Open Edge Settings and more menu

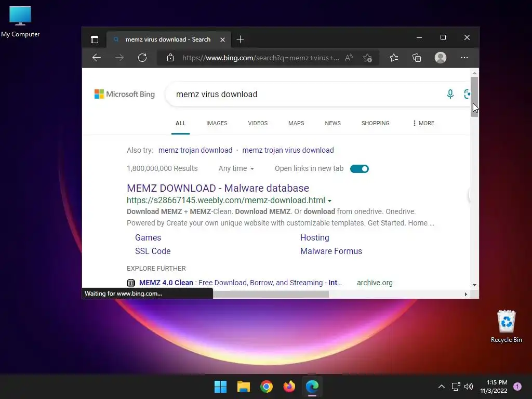click(464, 58)
